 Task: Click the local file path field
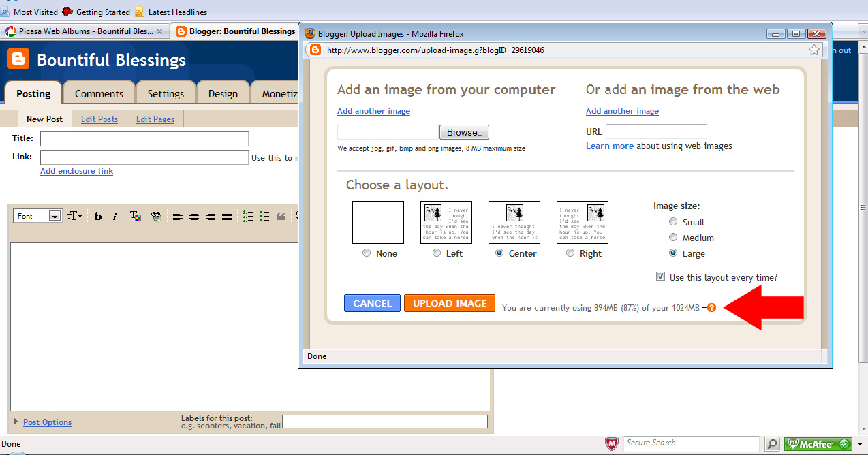coord(388,132)
